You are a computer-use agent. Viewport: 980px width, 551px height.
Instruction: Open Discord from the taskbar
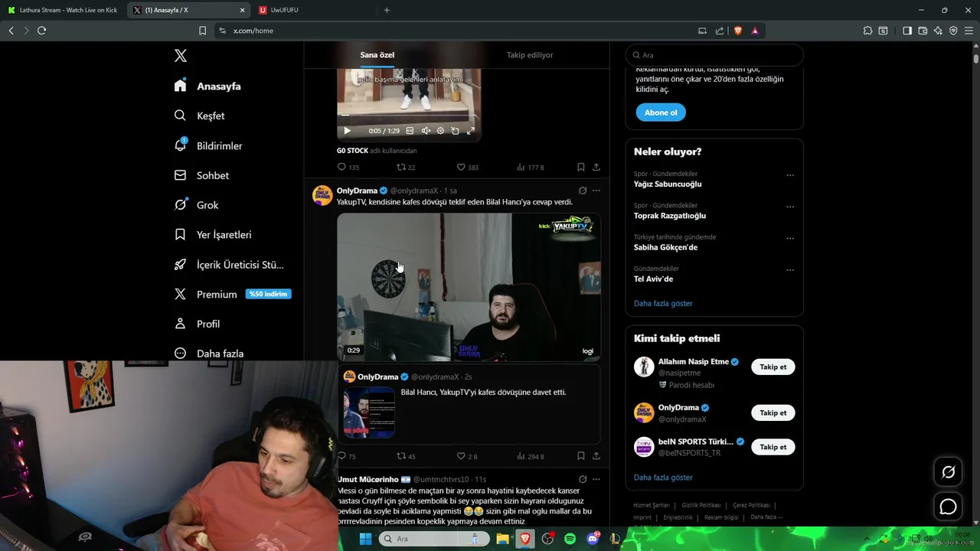pyautogui.click(x=592, y=539)
